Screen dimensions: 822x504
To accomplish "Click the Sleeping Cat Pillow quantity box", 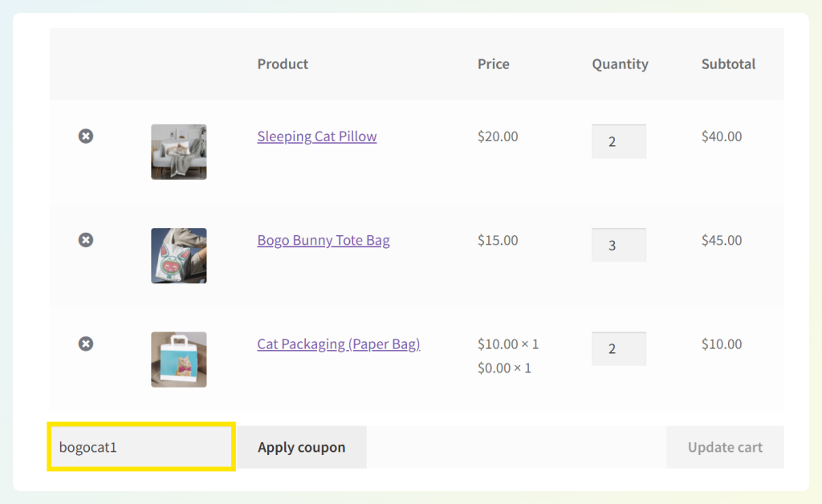I will tap(619, 141).
